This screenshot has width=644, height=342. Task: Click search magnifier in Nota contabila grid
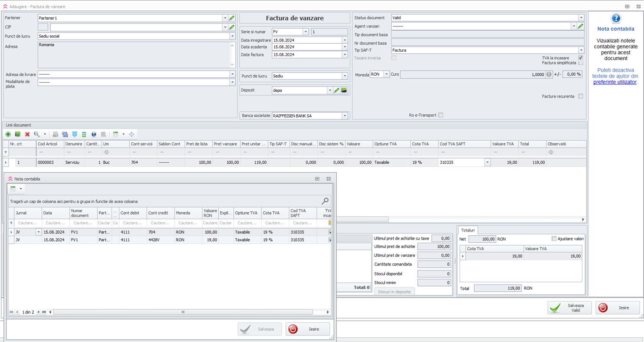click(325, 201)
